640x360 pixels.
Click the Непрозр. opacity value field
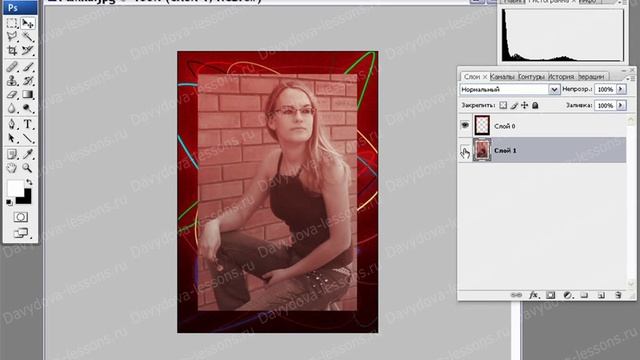tap(605, 89)
